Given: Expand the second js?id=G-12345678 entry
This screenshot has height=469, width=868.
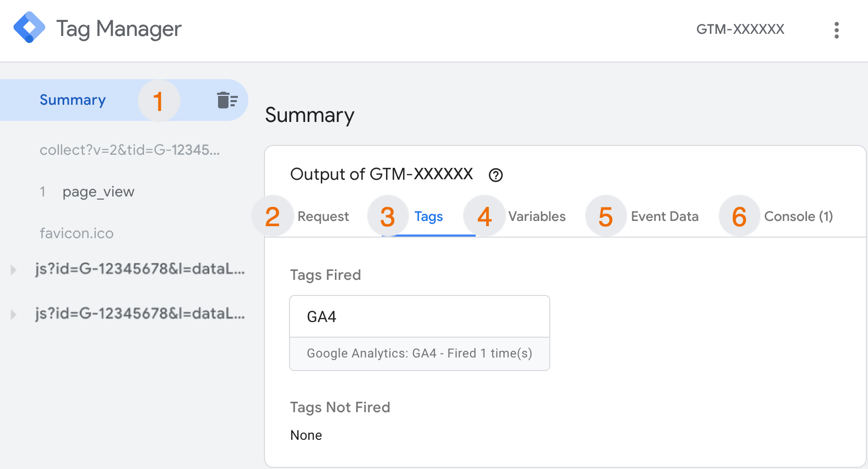Looking at the screenshot, I should [12, 314].
